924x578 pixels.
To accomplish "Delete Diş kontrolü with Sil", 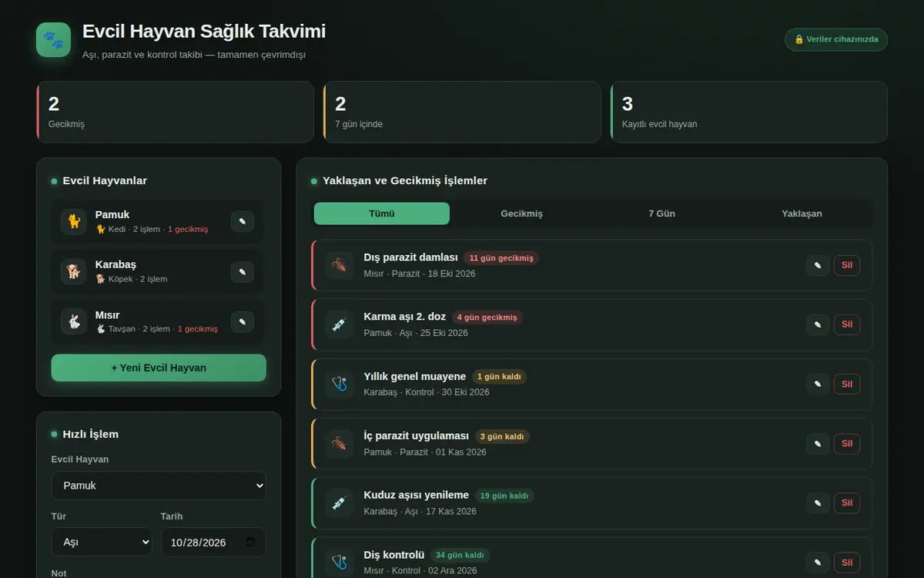I will 847,562.
